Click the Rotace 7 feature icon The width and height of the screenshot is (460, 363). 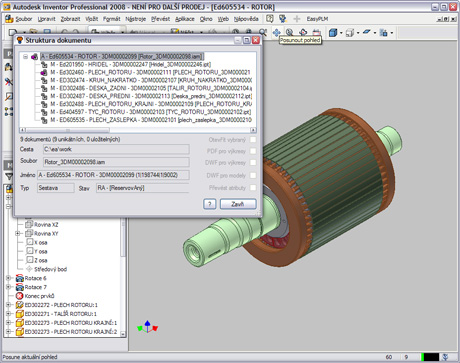pyautogui.click(x=20, y=287)
